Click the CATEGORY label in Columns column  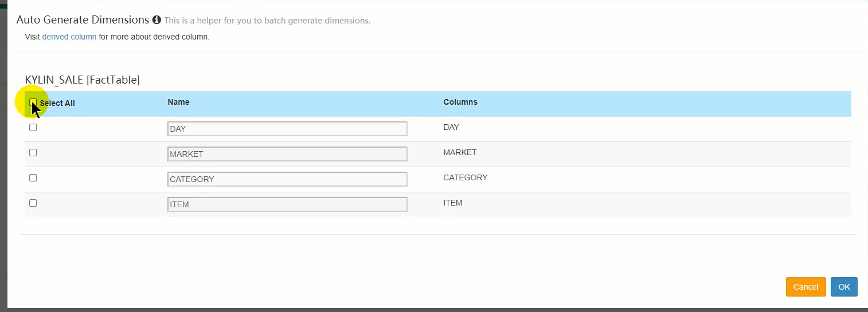465,177
